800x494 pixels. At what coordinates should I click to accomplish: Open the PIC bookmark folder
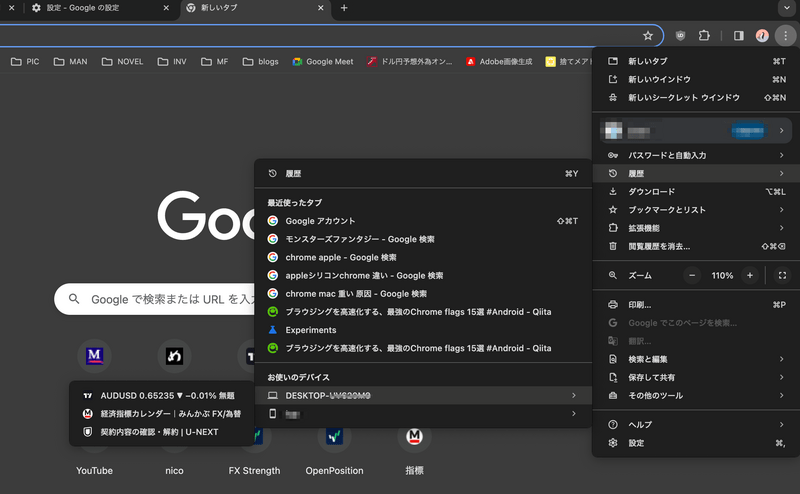point(25,62)
